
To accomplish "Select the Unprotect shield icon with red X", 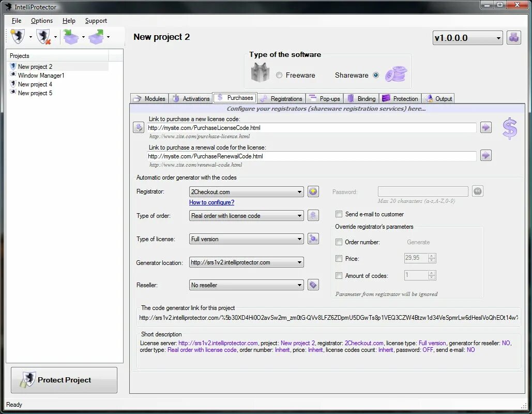I will 43,37.
